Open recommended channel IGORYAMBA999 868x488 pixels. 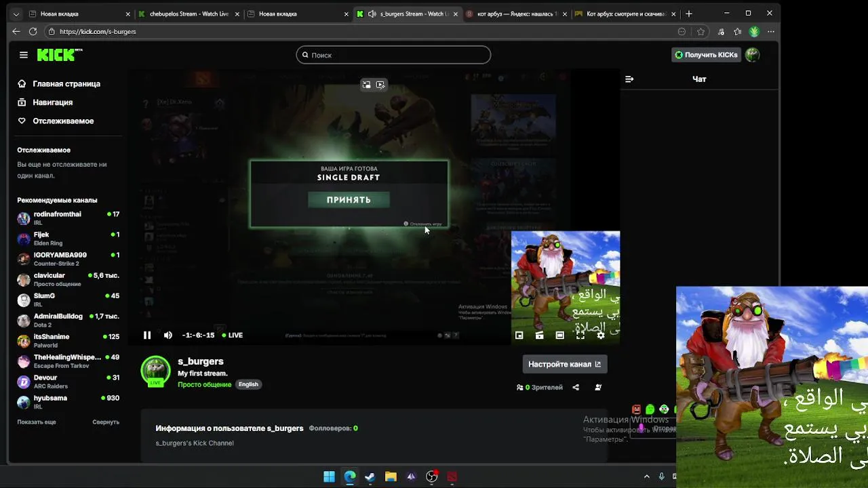tap(68, 259)
